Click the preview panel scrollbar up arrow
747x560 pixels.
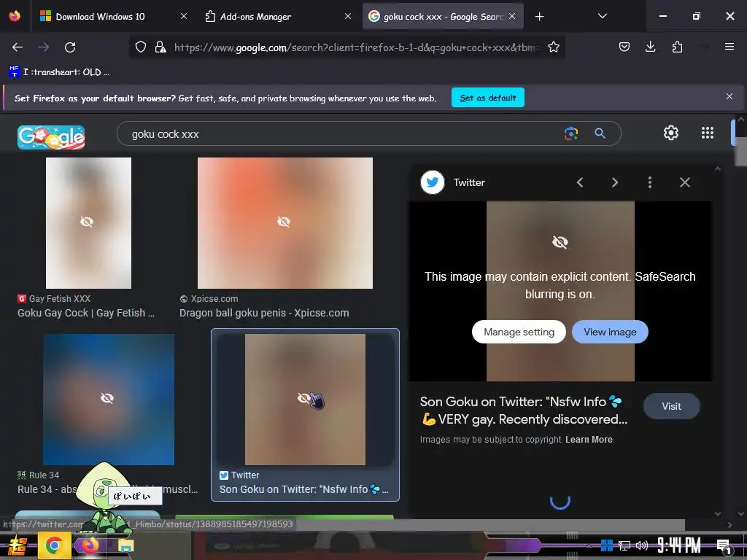tap(718, 169)
